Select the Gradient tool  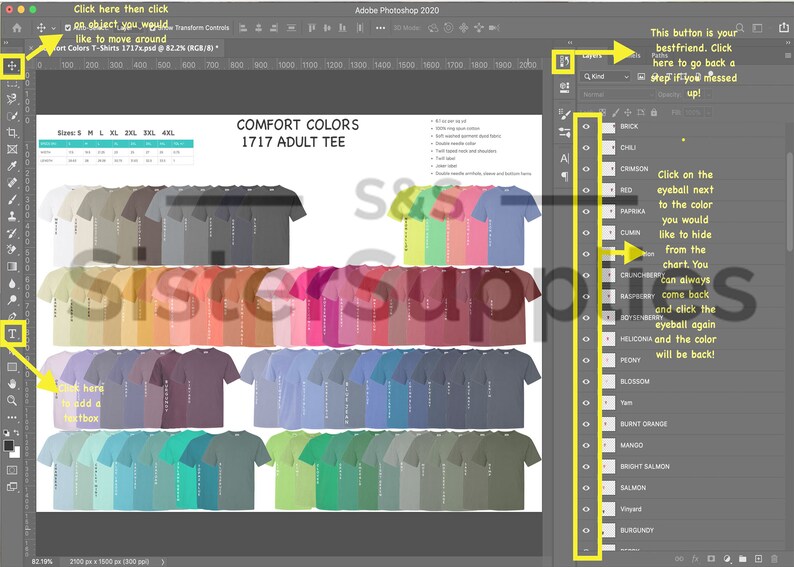(x=12, y=266)
